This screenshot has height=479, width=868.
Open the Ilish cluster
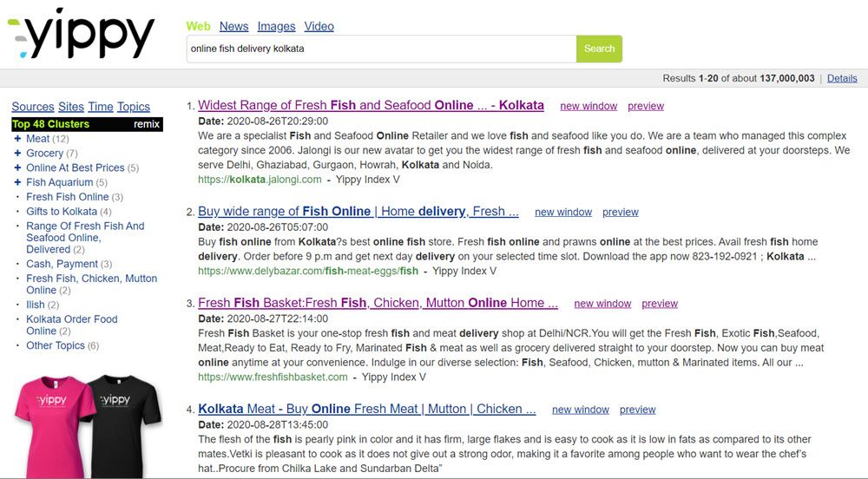pyautogui.click(x=36, y=305)
